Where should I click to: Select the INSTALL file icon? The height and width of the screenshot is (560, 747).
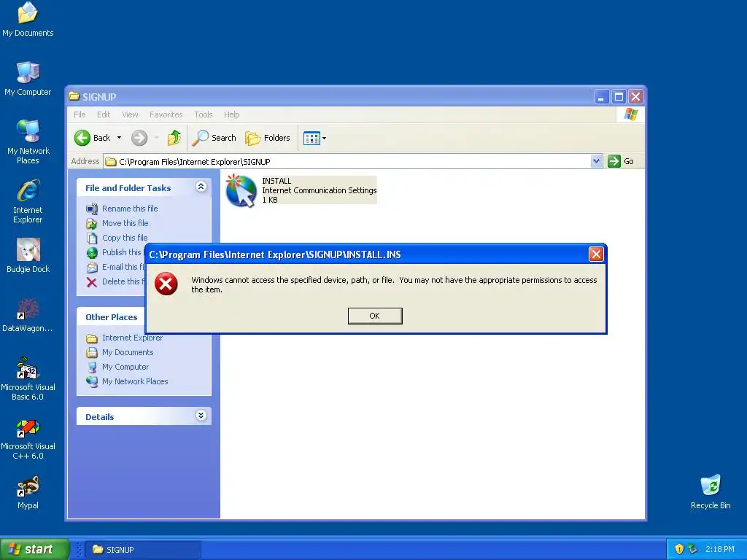click(x=241, y=190)
